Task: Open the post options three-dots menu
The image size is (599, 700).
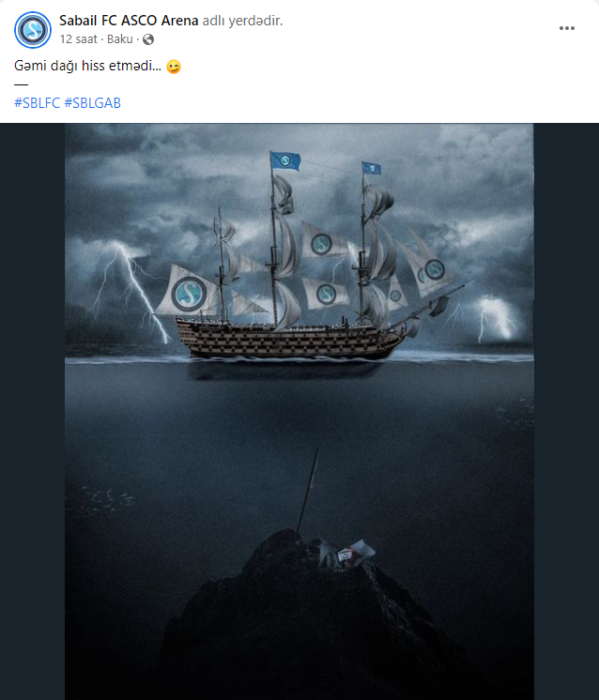Action: 566,28
